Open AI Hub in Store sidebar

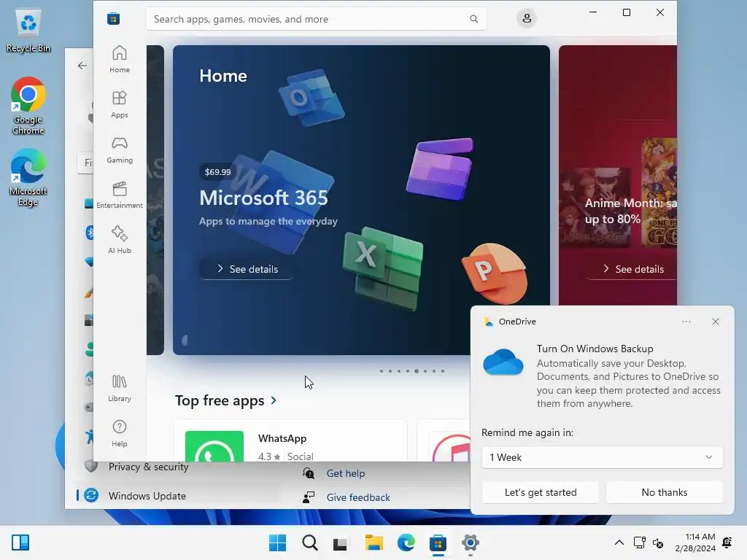(x=119, y=240)
